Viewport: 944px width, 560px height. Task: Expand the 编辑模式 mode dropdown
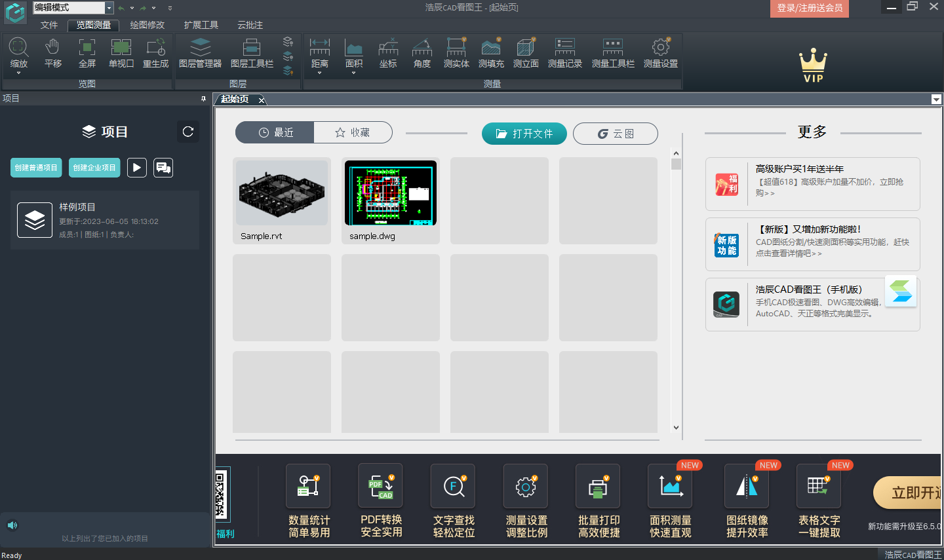click(x=109, y=8)
